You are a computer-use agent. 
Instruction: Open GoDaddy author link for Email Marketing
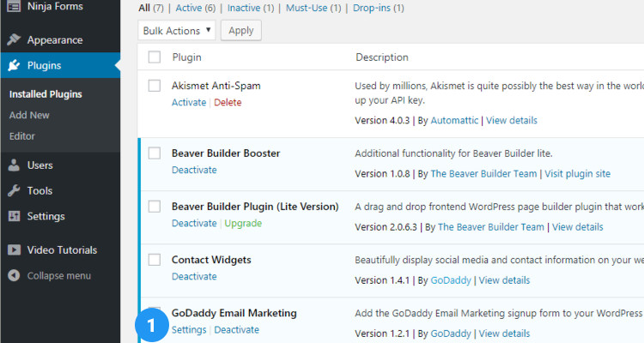point(451,334)
